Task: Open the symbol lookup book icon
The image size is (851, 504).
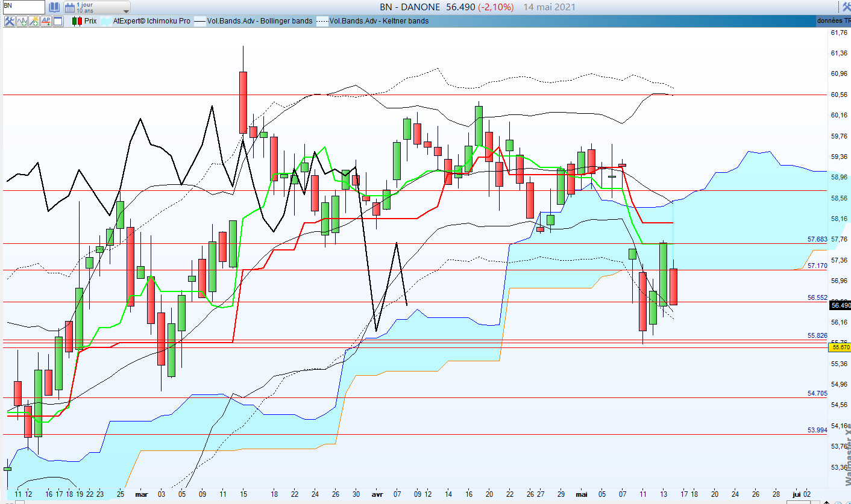Action: pos(54,7)
